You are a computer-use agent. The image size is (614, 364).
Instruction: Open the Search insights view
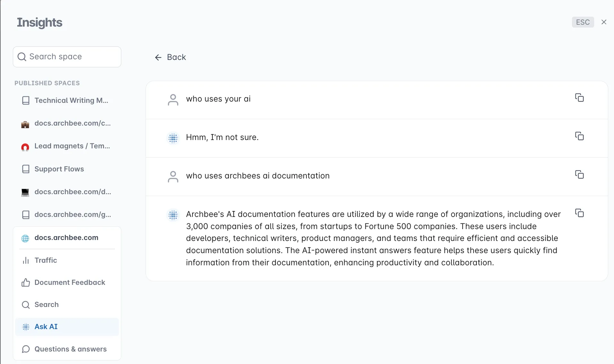[x=67, y=304]
